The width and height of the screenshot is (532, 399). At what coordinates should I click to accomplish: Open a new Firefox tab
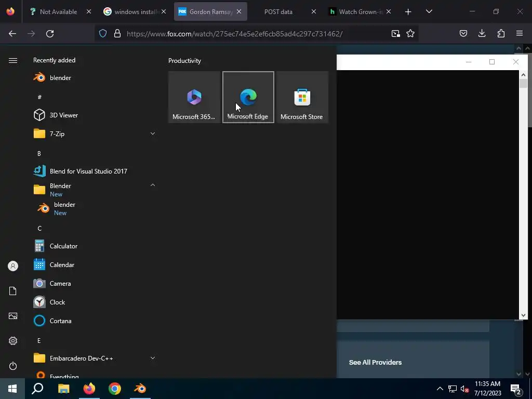408,12
